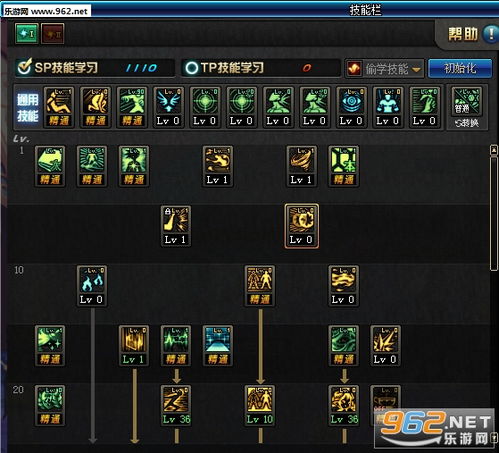The width and height of the screenshot is (499, 453).
Task: Click the blue eye general skill icon
Action: [x=352, y=107]
